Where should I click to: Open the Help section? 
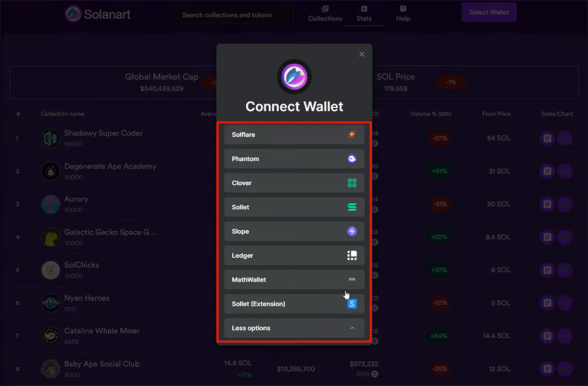[403, 14]
